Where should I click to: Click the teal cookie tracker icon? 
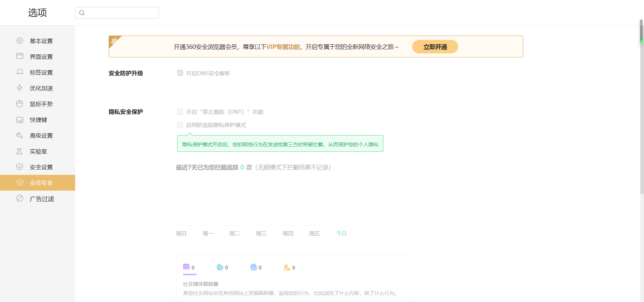click(220, 267)
